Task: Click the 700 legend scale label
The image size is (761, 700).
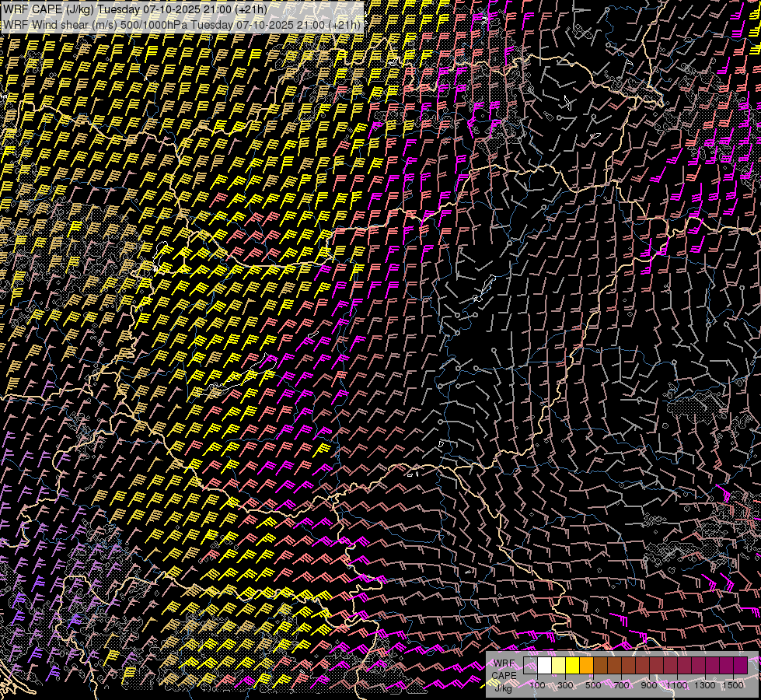Action: tap(621, 685)
